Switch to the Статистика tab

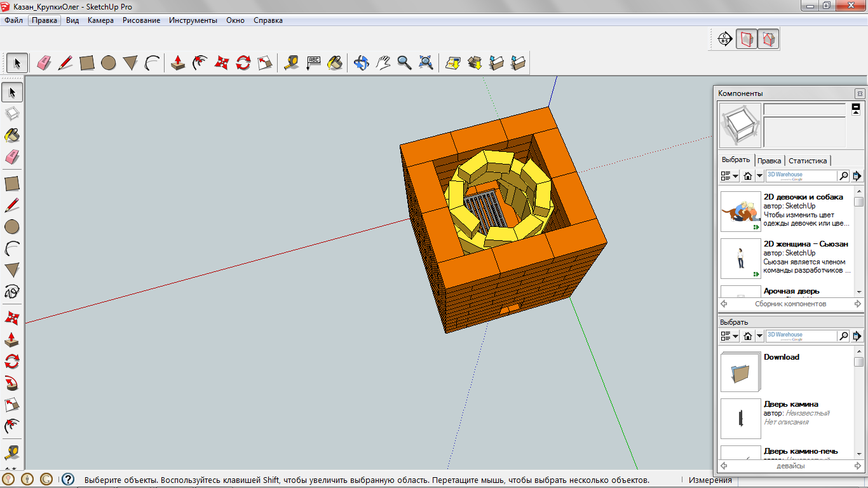[x=808, y=161]
